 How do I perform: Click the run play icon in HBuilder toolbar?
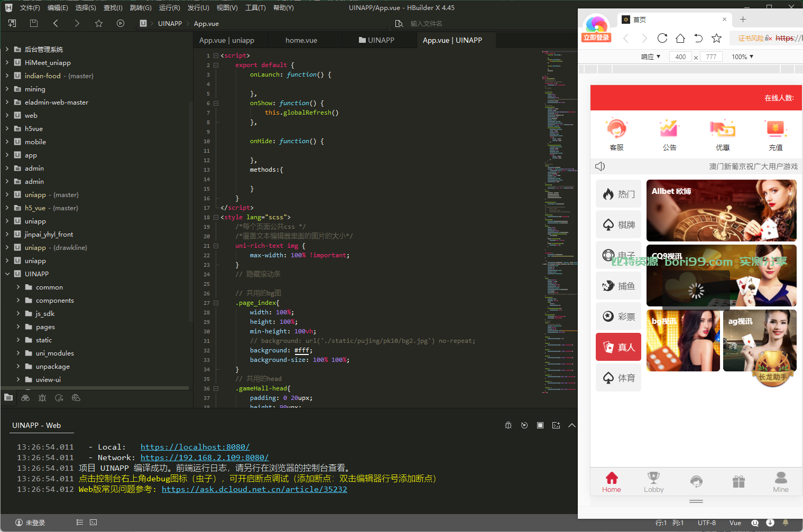tap(121, 23)
